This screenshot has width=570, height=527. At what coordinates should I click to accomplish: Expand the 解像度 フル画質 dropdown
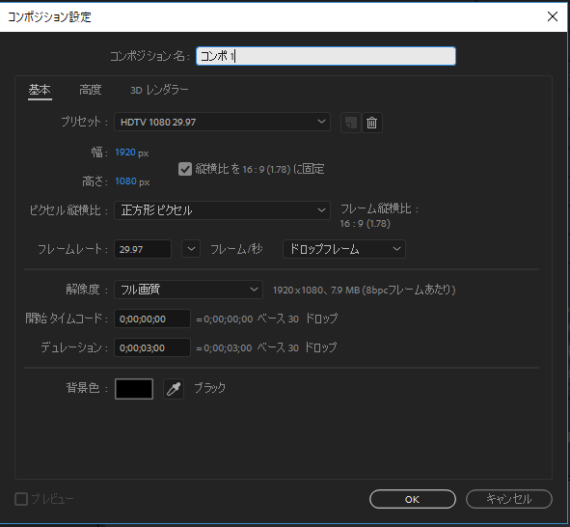188,290
